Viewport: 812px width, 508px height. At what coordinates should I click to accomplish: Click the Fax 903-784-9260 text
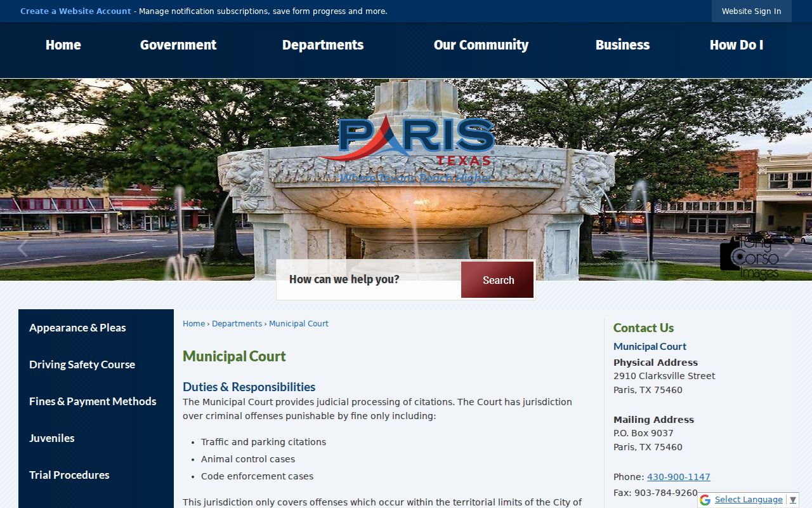655,493
